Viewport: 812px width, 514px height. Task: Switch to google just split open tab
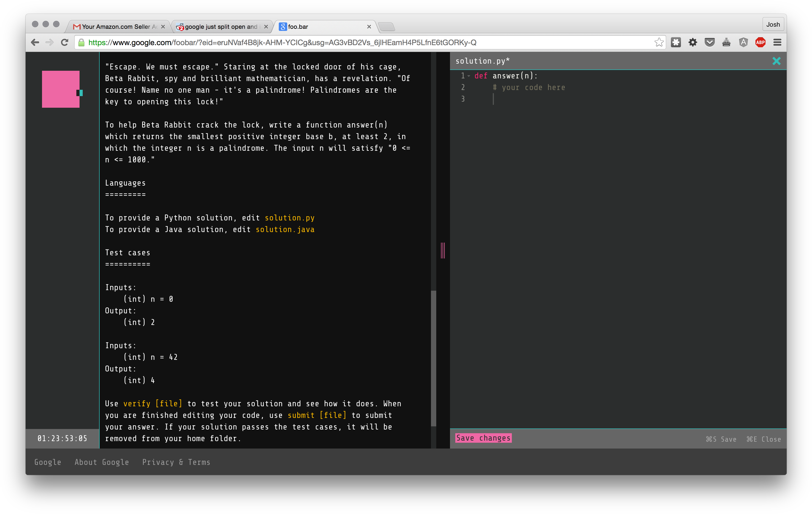[222, 27]
